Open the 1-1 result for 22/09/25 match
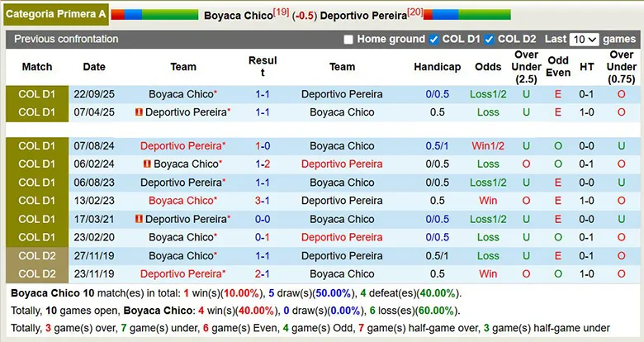This screenshot has height=342, width=644. [x=263, y=94]
